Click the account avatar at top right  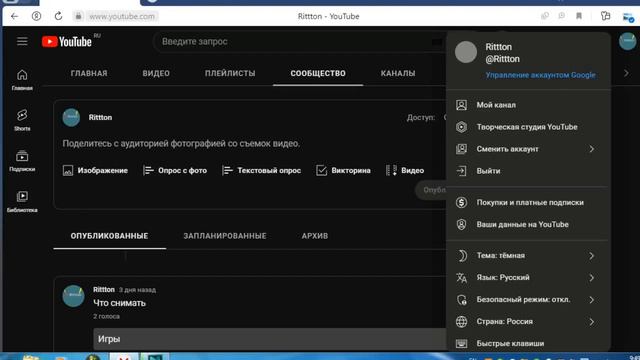627,42
